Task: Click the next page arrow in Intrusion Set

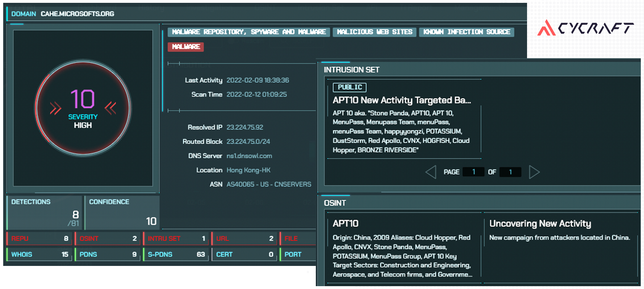Action: [x=534, y=172]
